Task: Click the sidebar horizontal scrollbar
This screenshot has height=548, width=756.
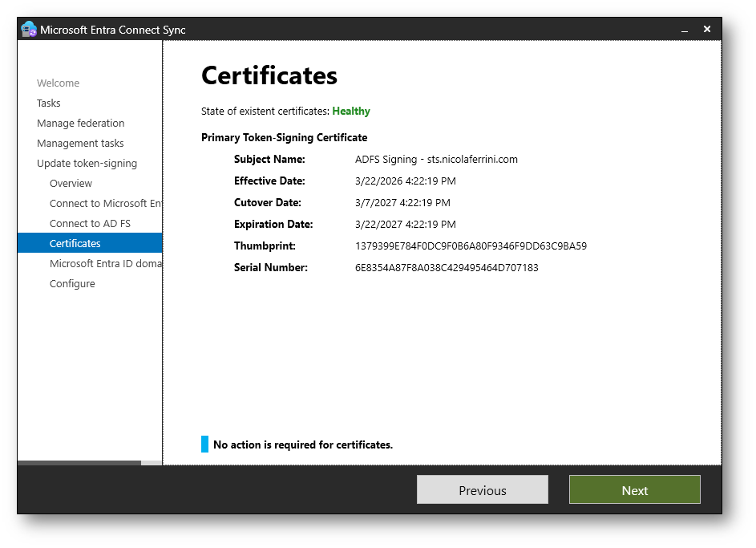Action: pos(79,463)
